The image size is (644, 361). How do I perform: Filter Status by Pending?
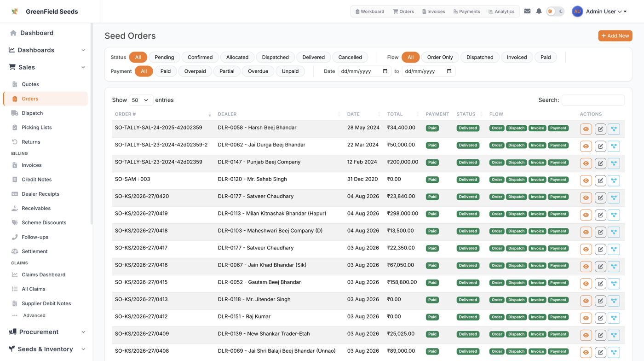click(164, 57)
